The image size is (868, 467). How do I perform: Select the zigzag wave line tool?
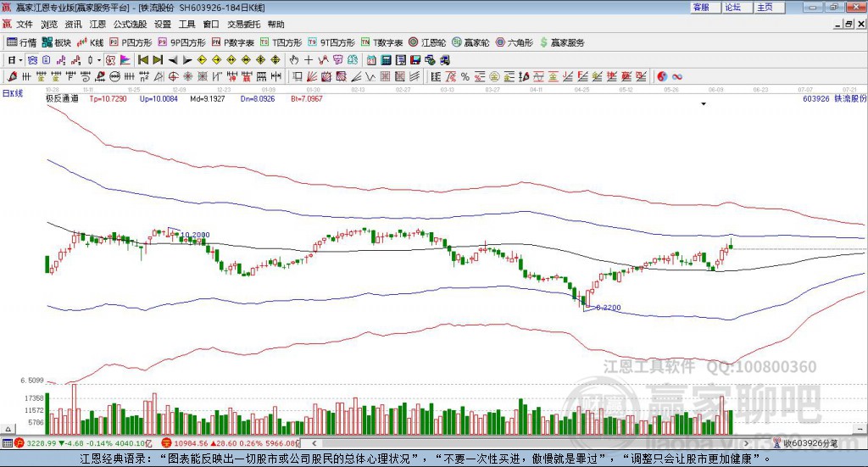370,76
